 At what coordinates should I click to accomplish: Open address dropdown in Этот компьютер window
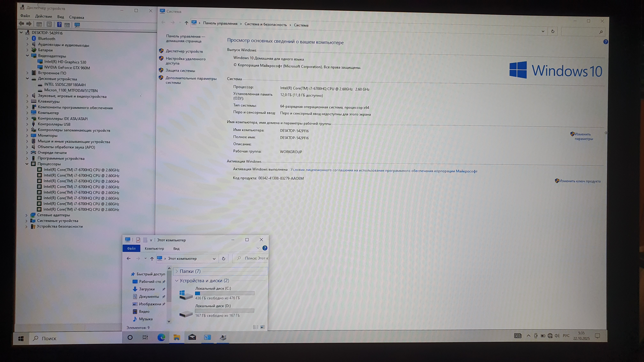pyautogui.click(x=214, y=259)
